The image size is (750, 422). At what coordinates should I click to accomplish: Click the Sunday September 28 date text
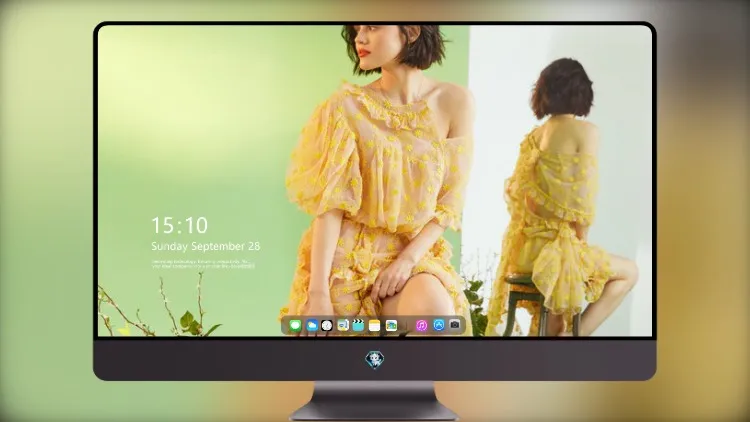tap(206, 246)
